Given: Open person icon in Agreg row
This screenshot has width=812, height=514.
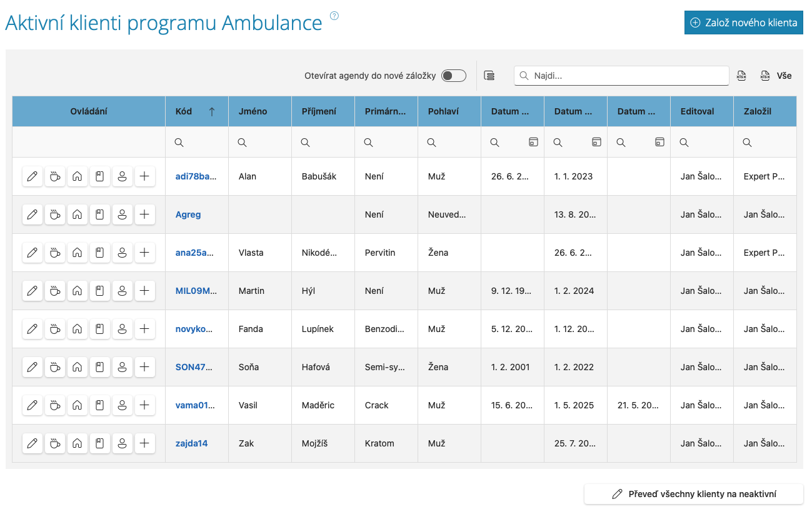Looking at the screenshot, I should click(123, 214).
